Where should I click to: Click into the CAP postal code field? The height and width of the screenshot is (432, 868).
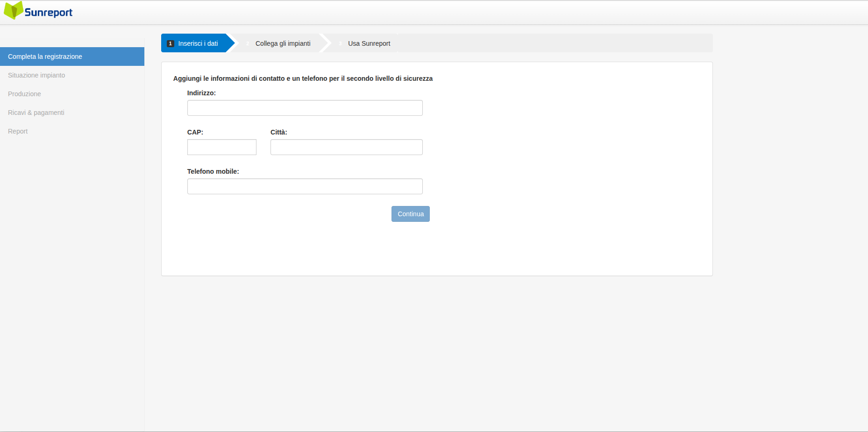pos(221,147)
